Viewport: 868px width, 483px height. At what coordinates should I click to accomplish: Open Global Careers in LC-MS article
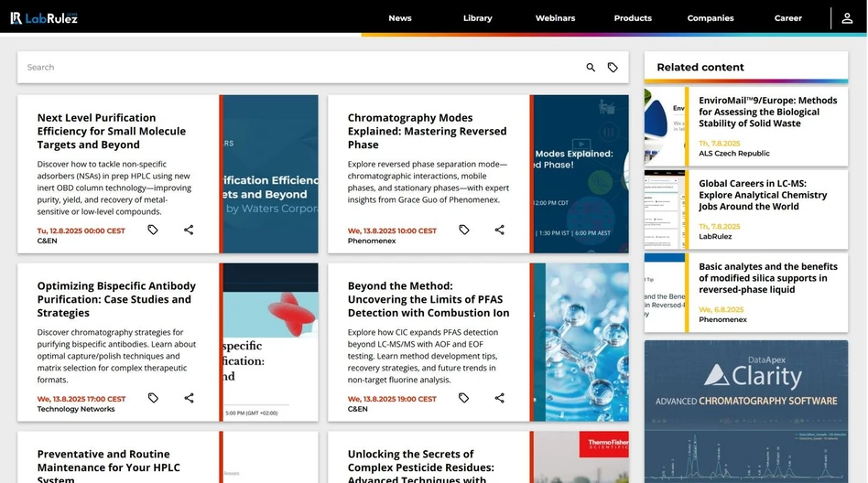pos(762,195)
